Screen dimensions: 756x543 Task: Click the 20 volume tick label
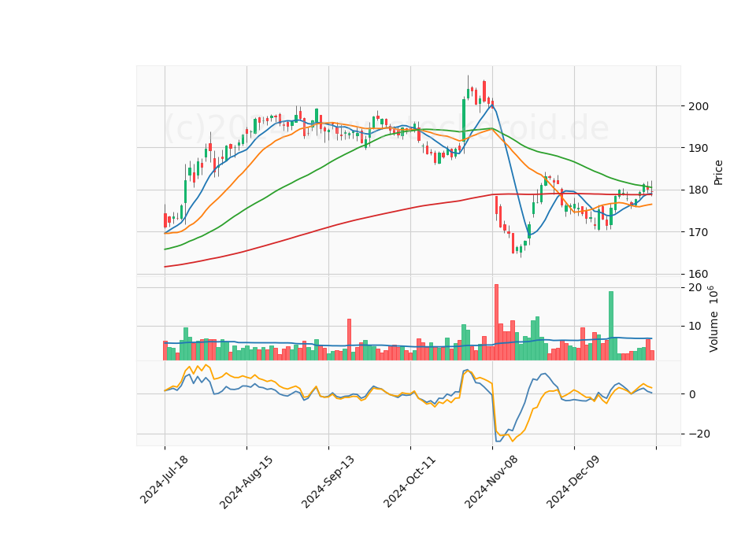point(695,288)
